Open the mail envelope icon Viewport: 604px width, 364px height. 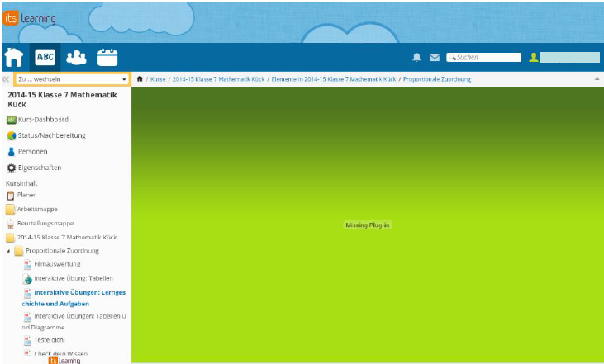click(434, 58)
